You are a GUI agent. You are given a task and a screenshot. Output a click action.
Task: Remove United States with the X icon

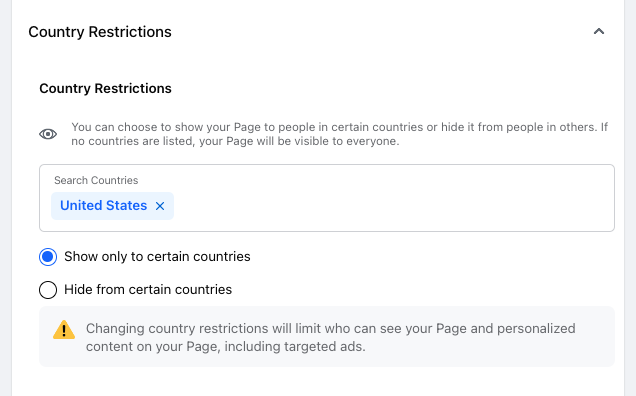160,206
